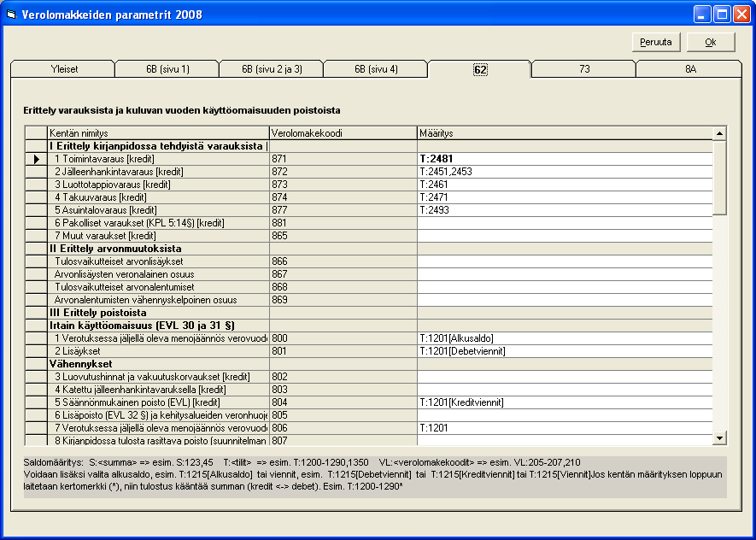The height and width of the screenshot is (540, 756).
Task: Click Verolomakekoodi cell 807
Action: pyautogui.click(x=343, y=440)
